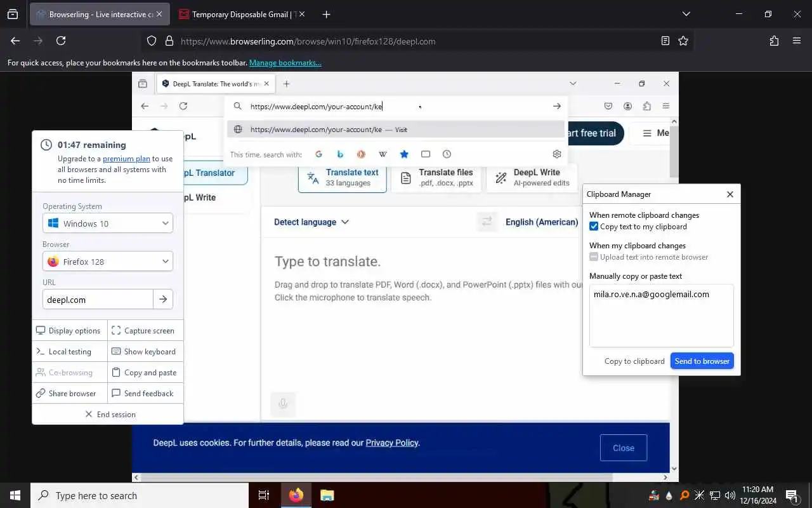Swap source and target languages

click(487, 222)
